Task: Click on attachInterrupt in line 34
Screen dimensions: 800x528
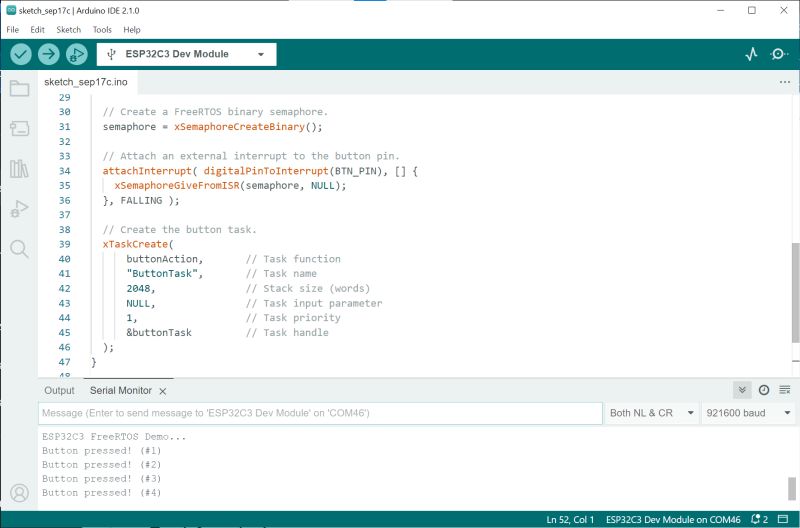Action: click(147, 171)
